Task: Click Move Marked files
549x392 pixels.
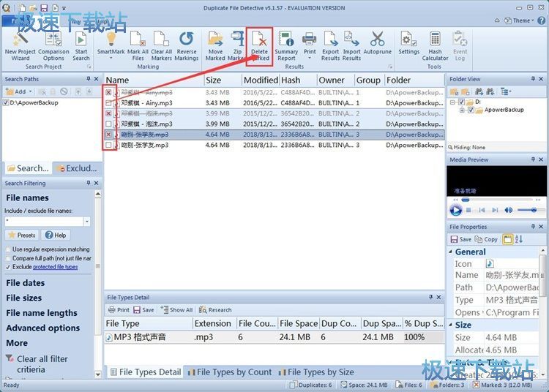Action: click(x=215, y=46)
